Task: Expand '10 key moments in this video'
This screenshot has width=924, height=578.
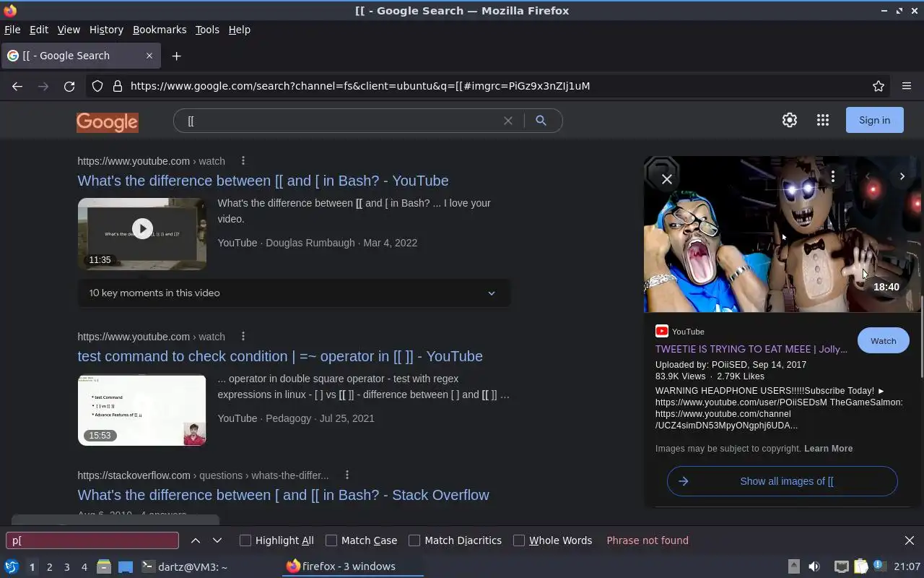Action: tap(295, 293)
